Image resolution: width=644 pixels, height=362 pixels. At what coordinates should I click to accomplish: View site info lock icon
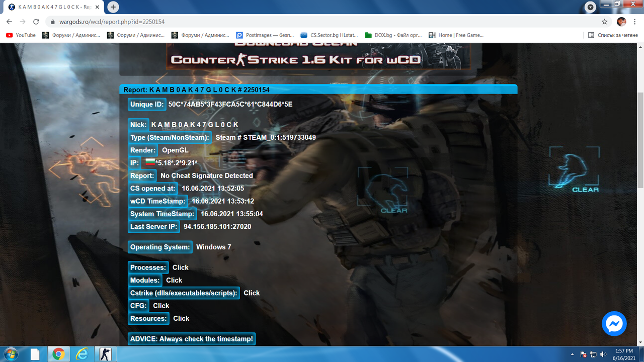pos(53,22)
